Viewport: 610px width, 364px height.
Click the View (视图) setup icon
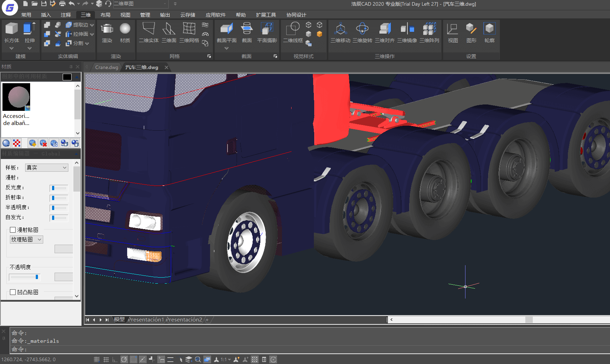[453, 33]
